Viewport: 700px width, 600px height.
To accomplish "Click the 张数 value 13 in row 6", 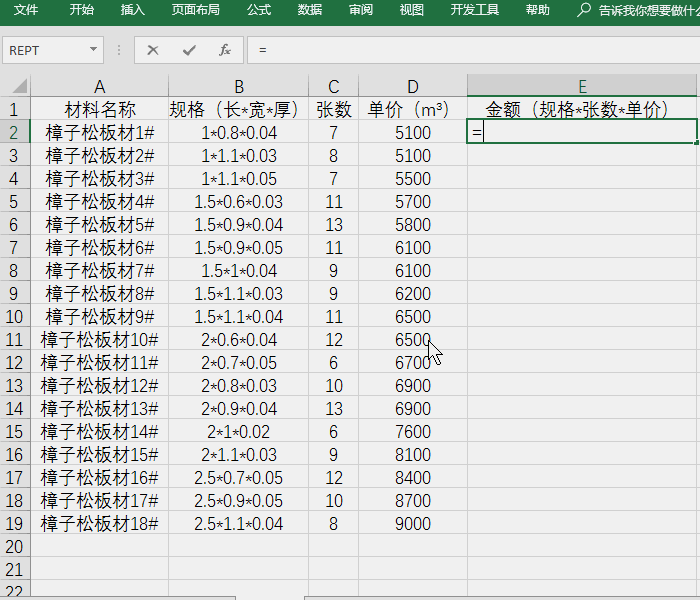I will [x=333, y=224].
